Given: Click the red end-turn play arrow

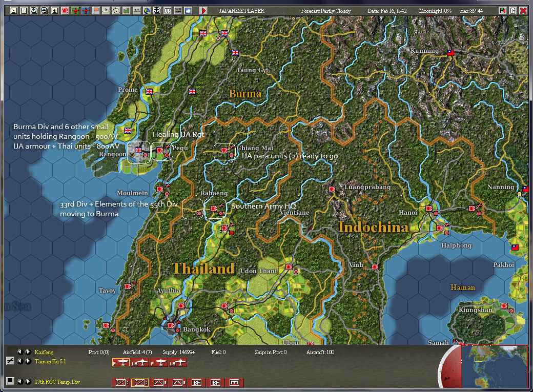Looking at the screenshot, I should pos(203,11).
